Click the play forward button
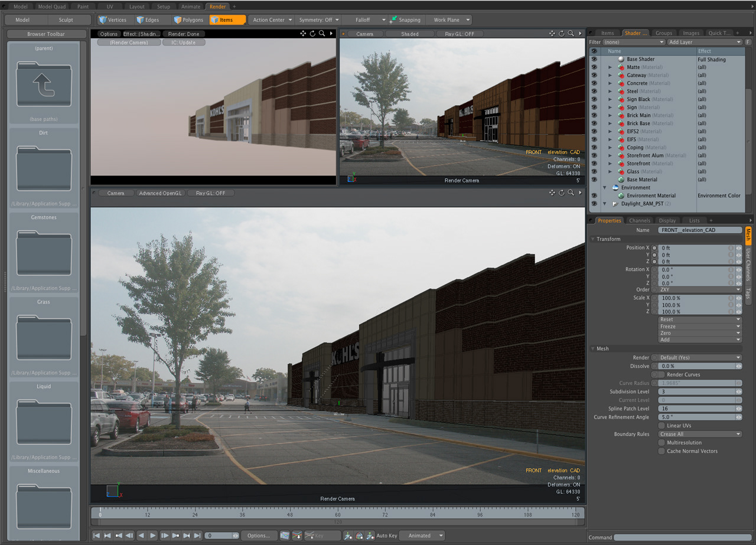Viewport: 756px width, 545px height. click(153, 536)
